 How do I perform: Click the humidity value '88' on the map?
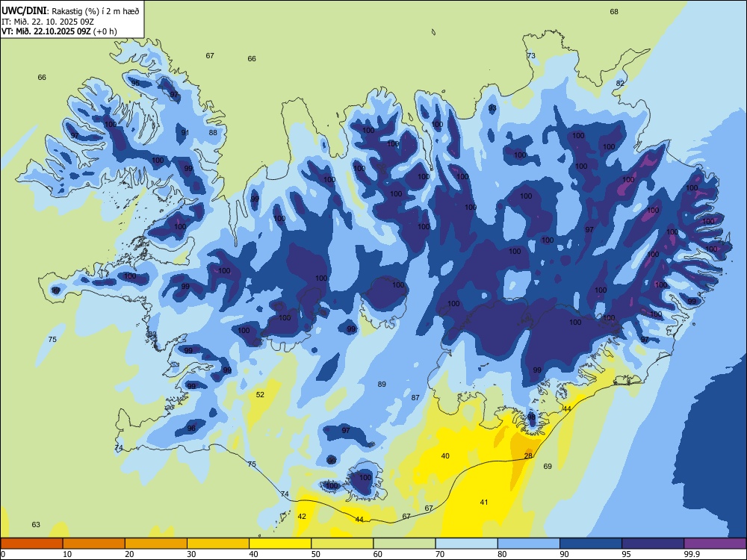coord(212,132)
